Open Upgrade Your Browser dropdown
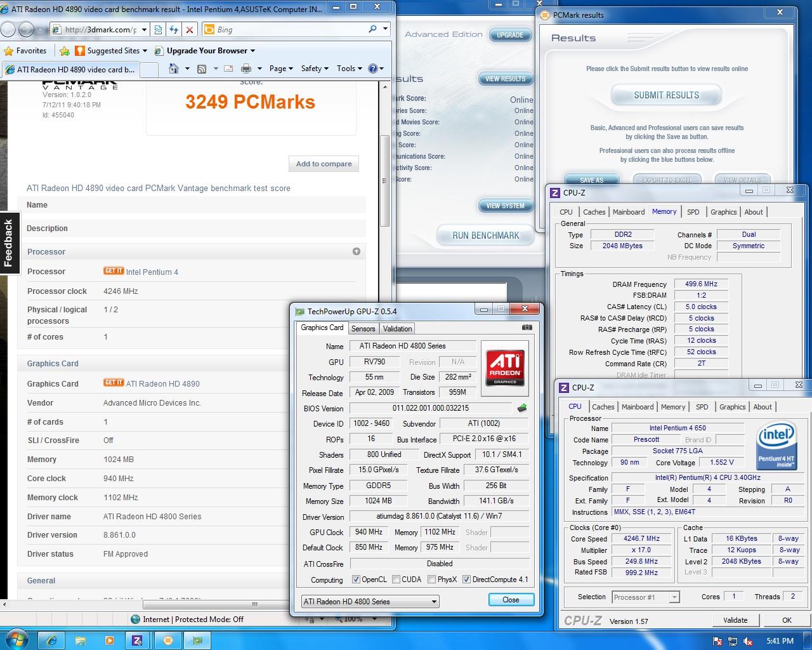The width and height of the screenshot is (812, 650). click(x=252, y=51)
